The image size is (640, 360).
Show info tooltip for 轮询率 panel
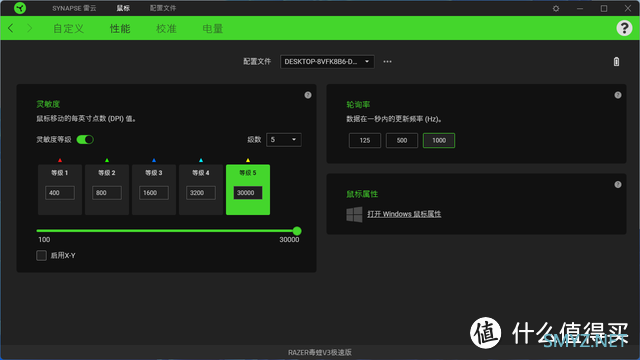(618, 95)
